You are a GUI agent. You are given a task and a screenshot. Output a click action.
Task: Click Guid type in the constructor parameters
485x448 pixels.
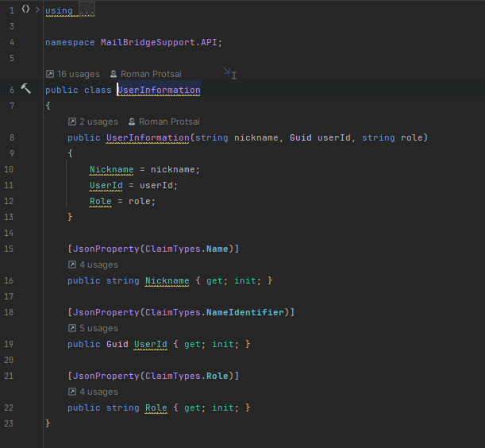(301, 137)
